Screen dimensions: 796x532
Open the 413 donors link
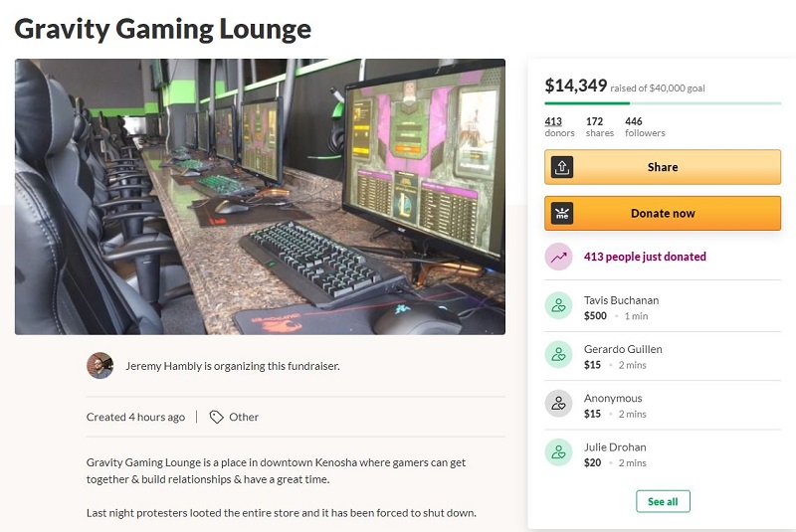[559, 127]
